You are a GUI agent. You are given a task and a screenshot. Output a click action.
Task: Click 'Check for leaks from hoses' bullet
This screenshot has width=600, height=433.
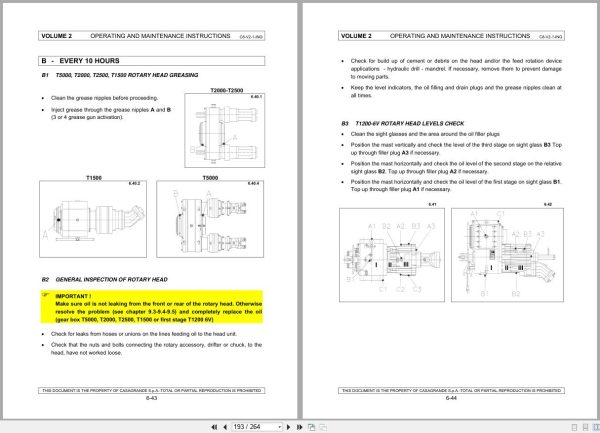point(144,334)
